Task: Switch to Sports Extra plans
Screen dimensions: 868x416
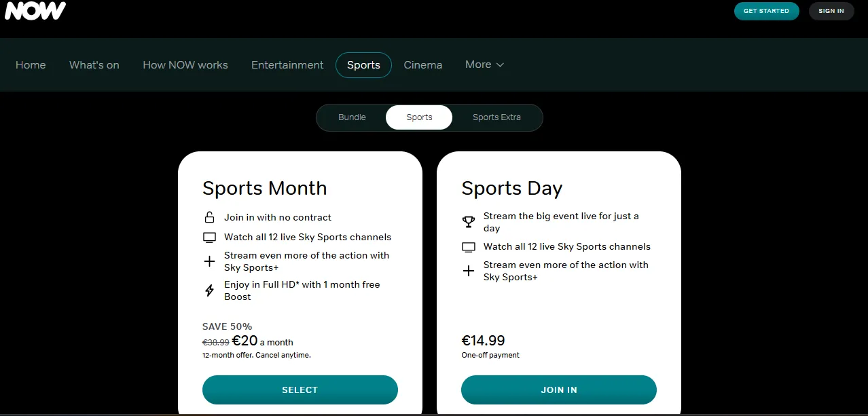Action: pos(496,117)
